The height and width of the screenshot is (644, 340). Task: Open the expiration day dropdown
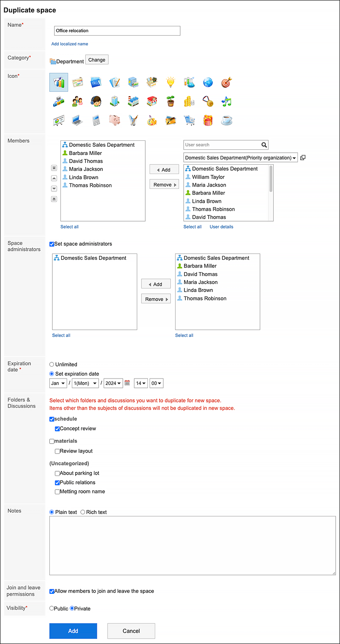pos(85,383)
